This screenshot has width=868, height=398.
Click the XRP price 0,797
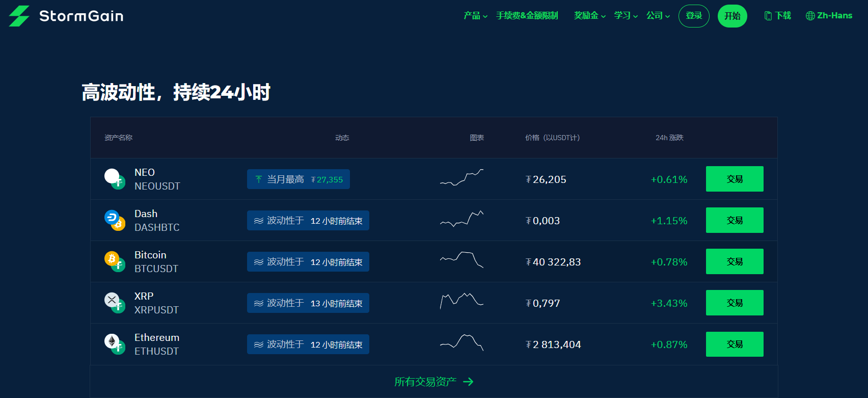tap(543, 303)
